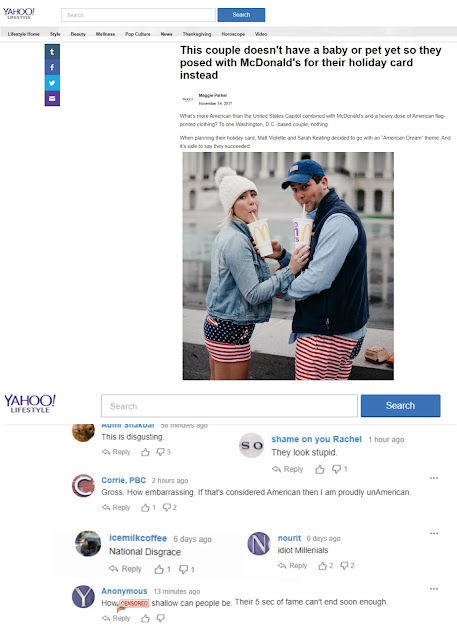Open the Thanksgiving menu item
This screenshot has width=457, height=640.
197,34
